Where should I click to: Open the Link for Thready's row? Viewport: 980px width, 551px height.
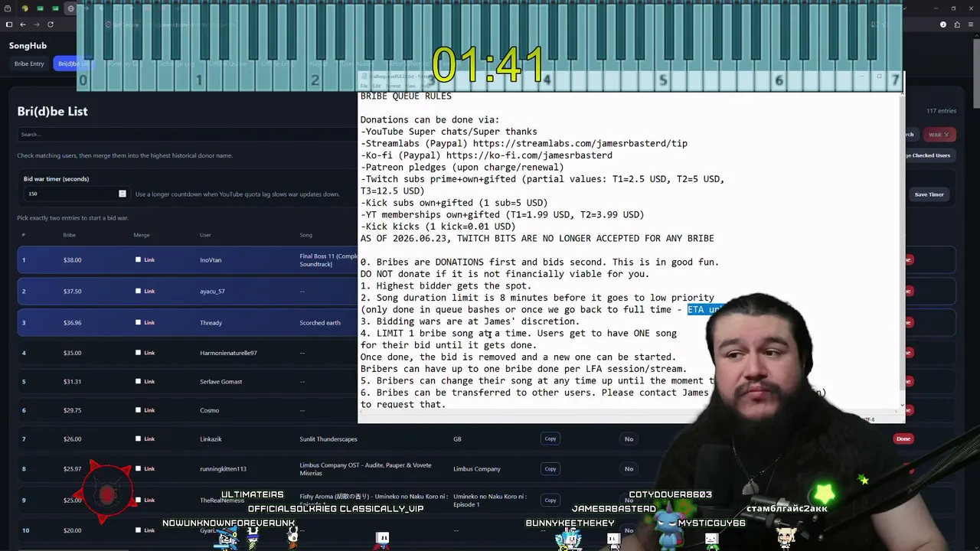click(149, 322)
